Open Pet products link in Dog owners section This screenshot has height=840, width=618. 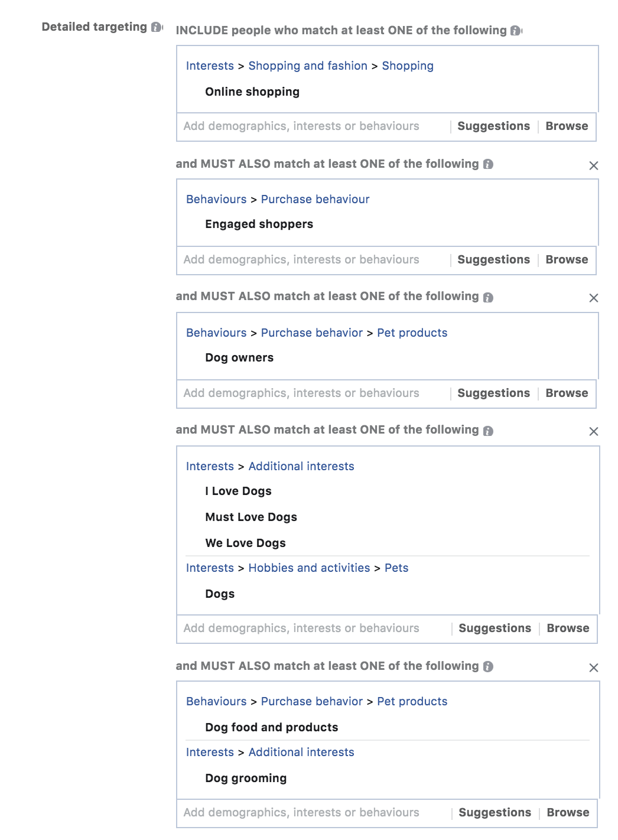(412, 333)
